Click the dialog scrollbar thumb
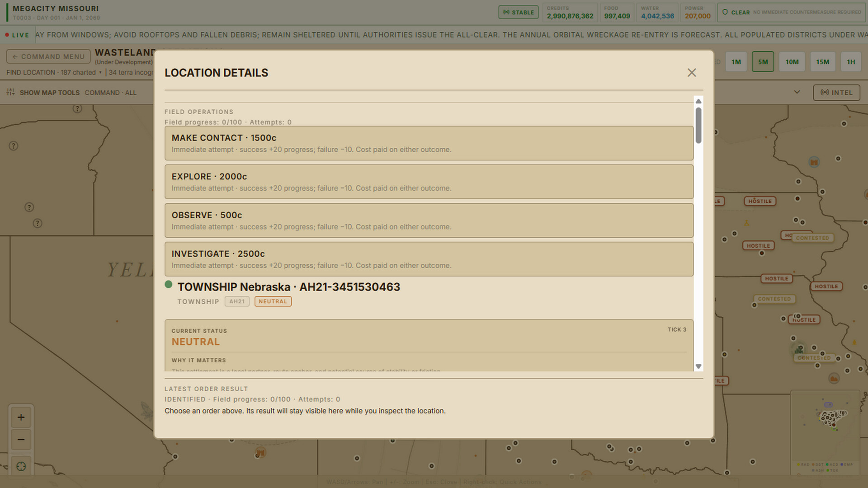Viewport: 868px width, 488px height. (698, 125)
